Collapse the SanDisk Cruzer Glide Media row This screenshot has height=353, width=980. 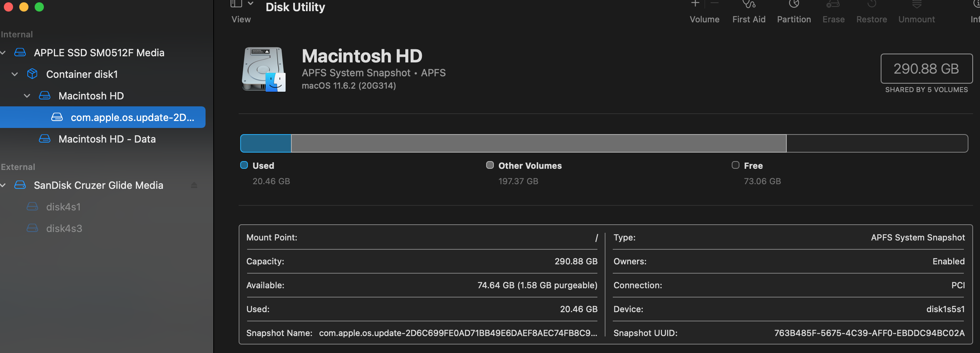(3, 185)
